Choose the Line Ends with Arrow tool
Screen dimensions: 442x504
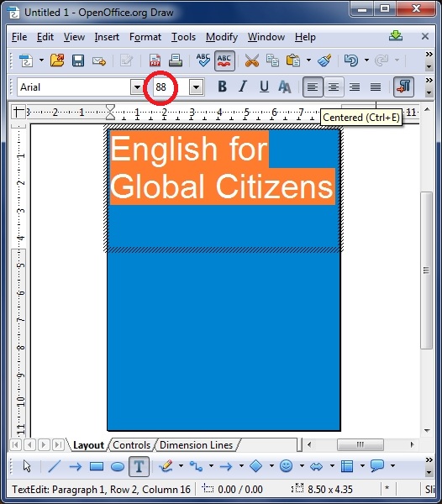[76, 466]
